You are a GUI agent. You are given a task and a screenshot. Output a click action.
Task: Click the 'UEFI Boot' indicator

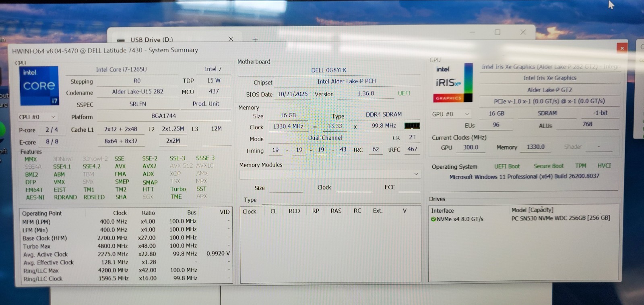click(507, 166)
